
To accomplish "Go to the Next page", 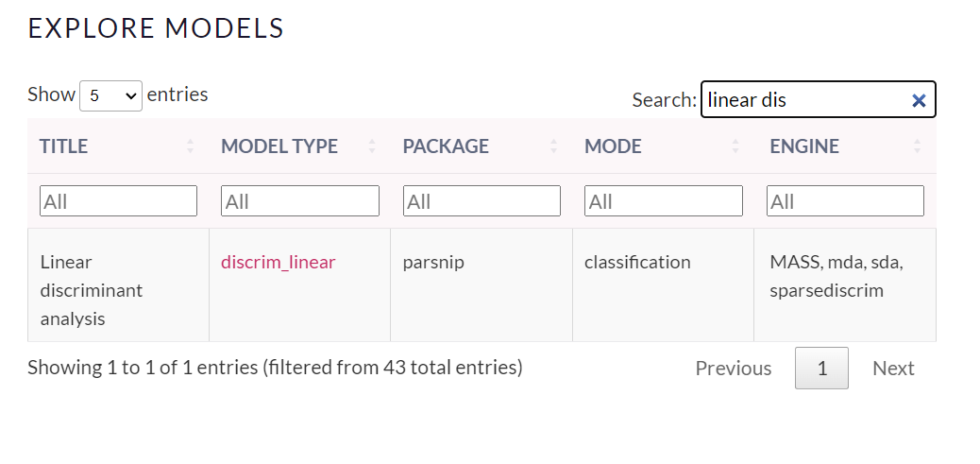I will point(893,369).
